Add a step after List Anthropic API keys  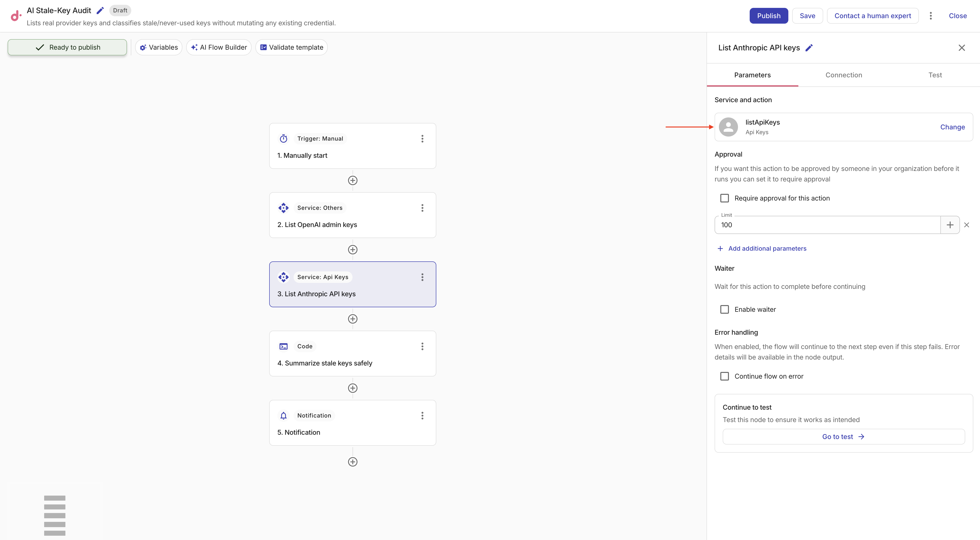pos(353,319)
